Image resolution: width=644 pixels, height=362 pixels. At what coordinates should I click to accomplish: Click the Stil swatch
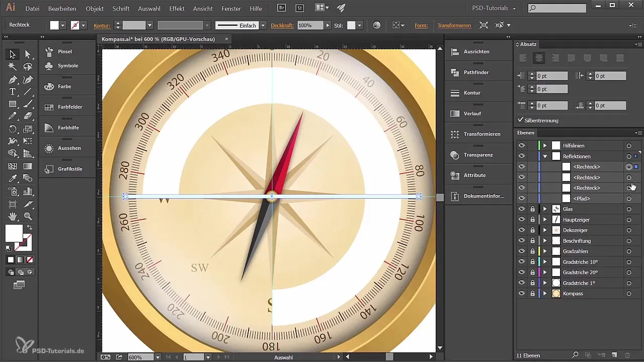click(351, 25)
